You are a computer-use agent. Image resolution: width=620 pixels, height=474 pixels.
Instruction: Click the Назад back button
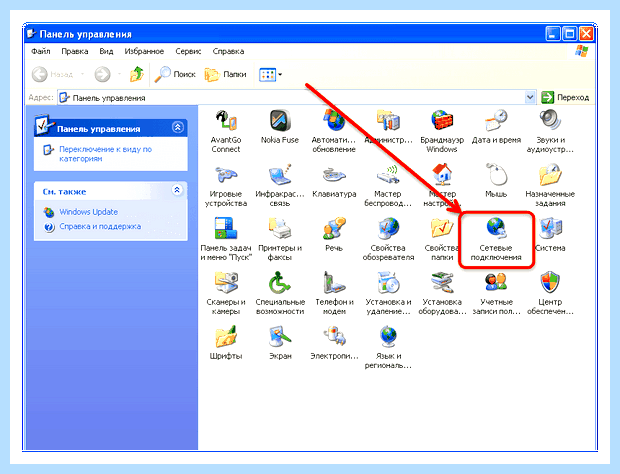(x=53, y=74)
